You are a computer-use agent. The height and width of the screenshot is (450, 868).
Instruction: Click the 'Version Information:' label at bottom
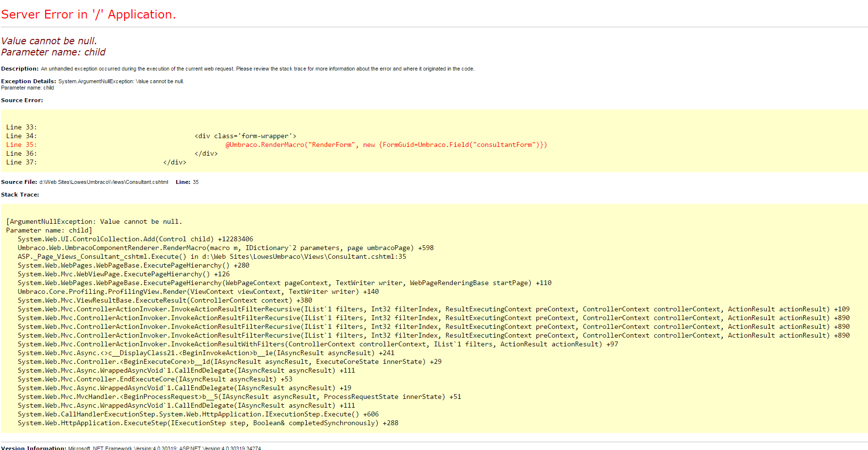point(33,448)
